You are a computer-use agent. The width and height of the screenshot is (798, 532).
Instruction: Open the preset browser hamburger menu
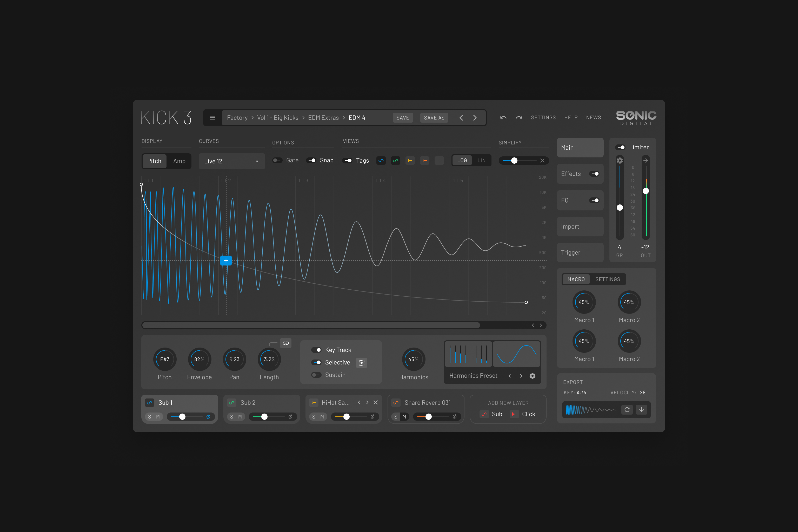212,118
